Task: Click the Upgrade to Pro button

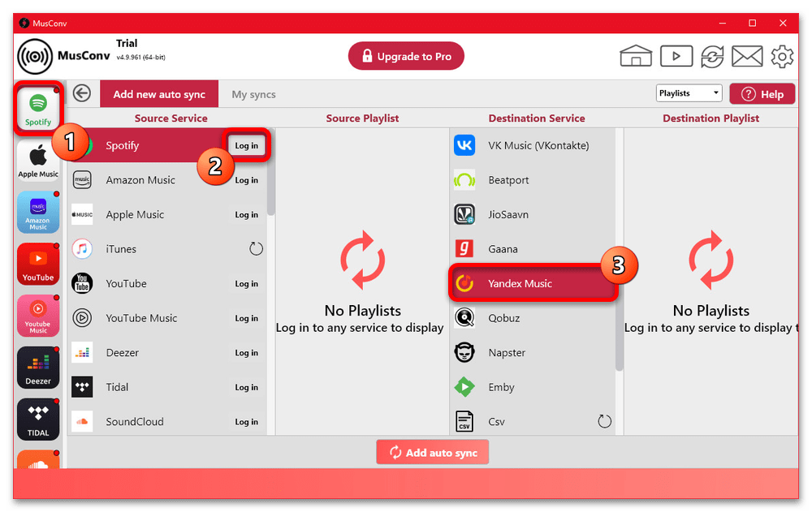Action: click(x=406, y=56)
